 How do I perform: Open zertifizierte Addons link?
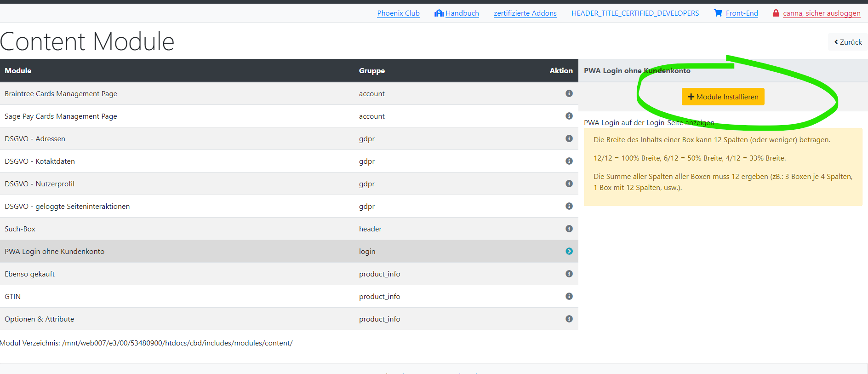525,13
